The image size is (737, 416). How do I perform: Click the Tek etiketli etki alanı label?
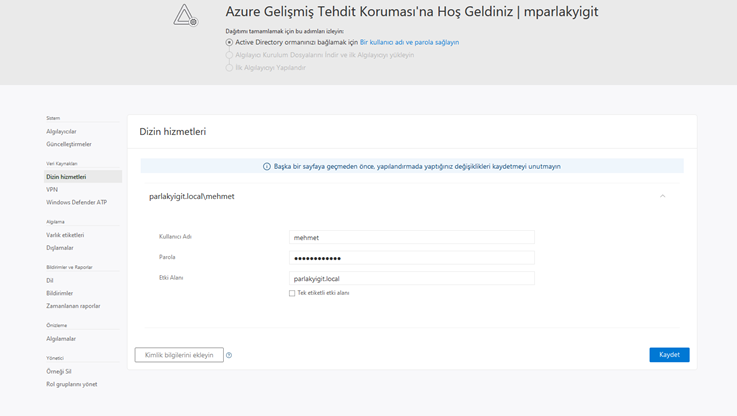(x=323, y=293)
